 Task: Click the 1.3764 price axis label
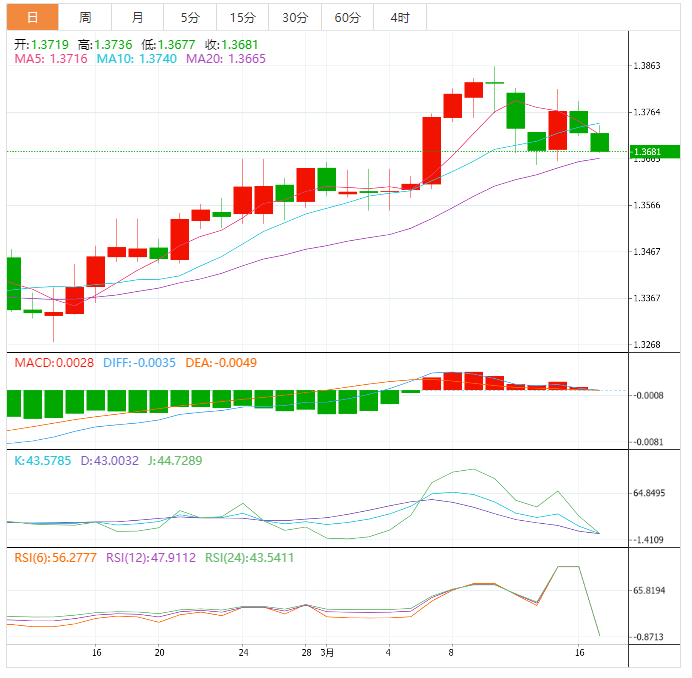(647, 112)
